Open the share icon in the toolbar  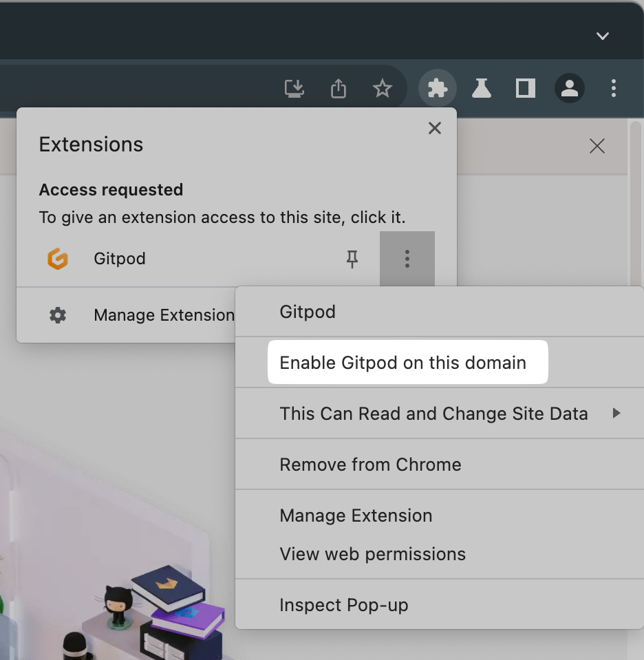338,88
